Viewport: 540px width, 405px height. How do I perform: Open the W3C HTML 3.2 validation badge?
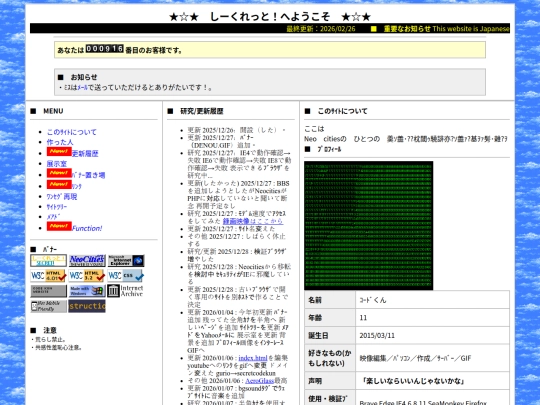point(87,276)
